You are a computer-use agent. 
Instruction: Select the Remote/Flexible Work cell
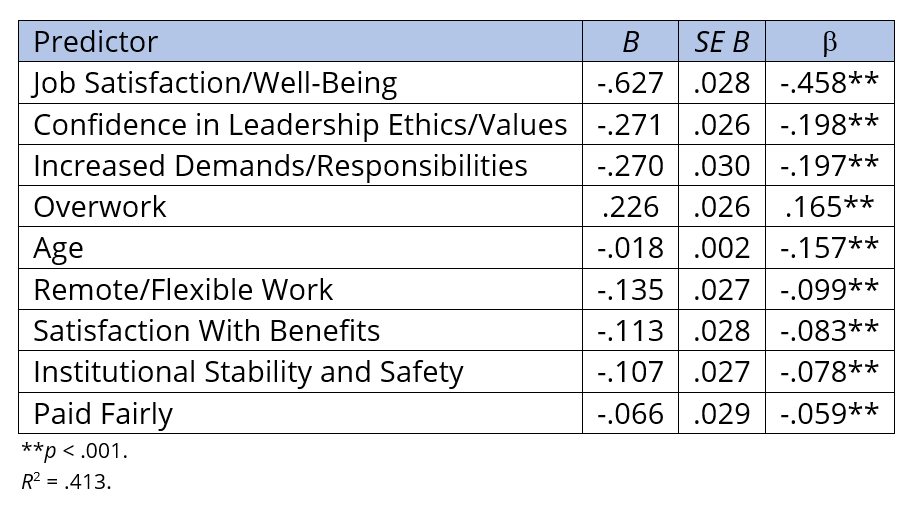183,290
